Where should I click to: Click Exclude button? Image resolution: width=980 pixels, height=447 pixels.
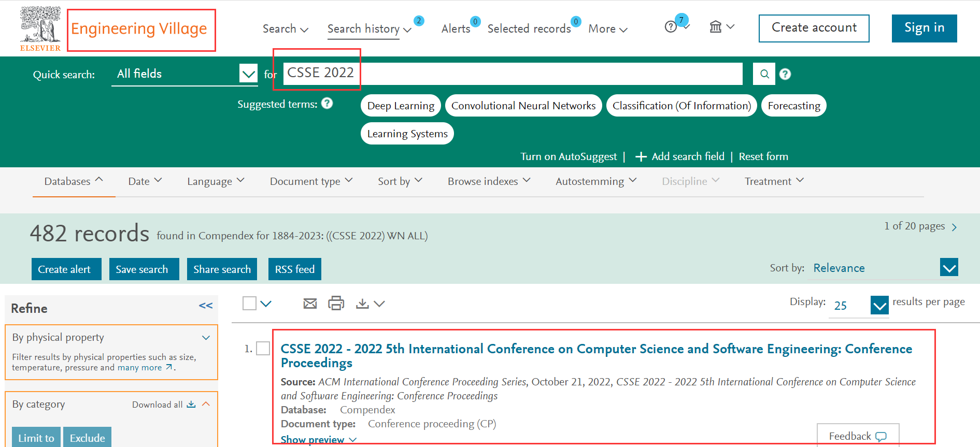point(87,438)
